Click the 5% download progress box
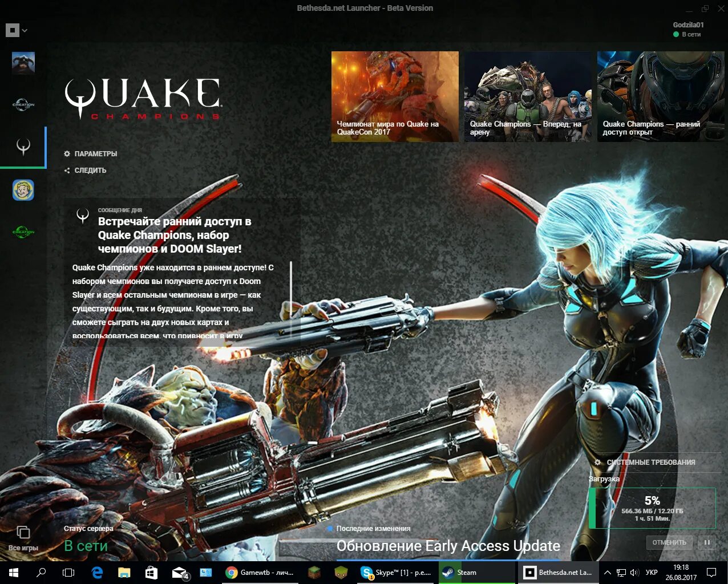Image resolution: width=728 pixels, height=584 pixels. tap(652, 508)
